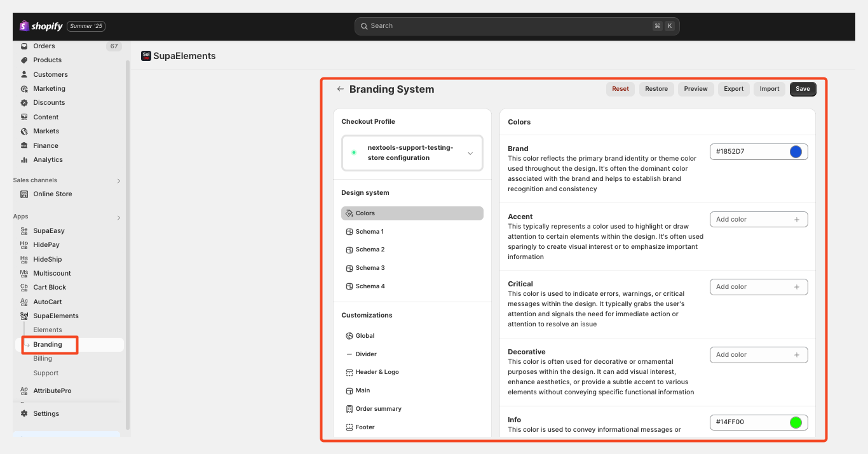Click the Header & Logo layout icon
Viewport: 868px width, 454px height.
click(349, 372)
